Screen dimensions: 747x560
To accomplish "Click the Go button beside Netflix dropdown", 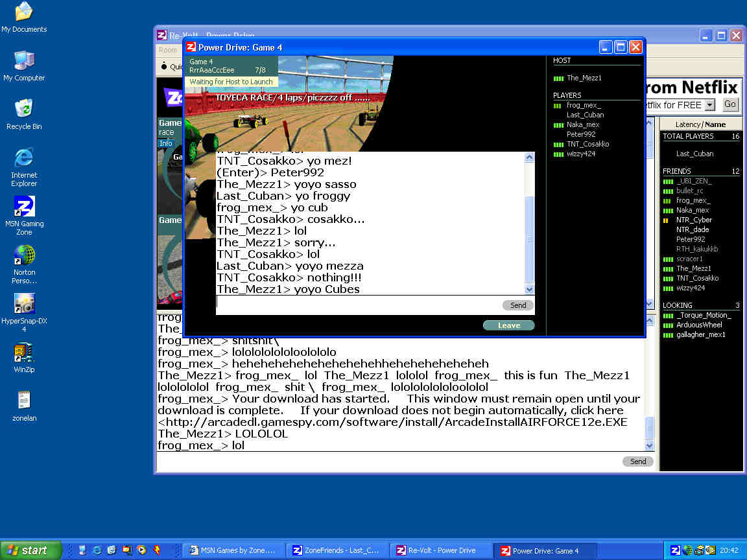I will [x=730, y=104].
